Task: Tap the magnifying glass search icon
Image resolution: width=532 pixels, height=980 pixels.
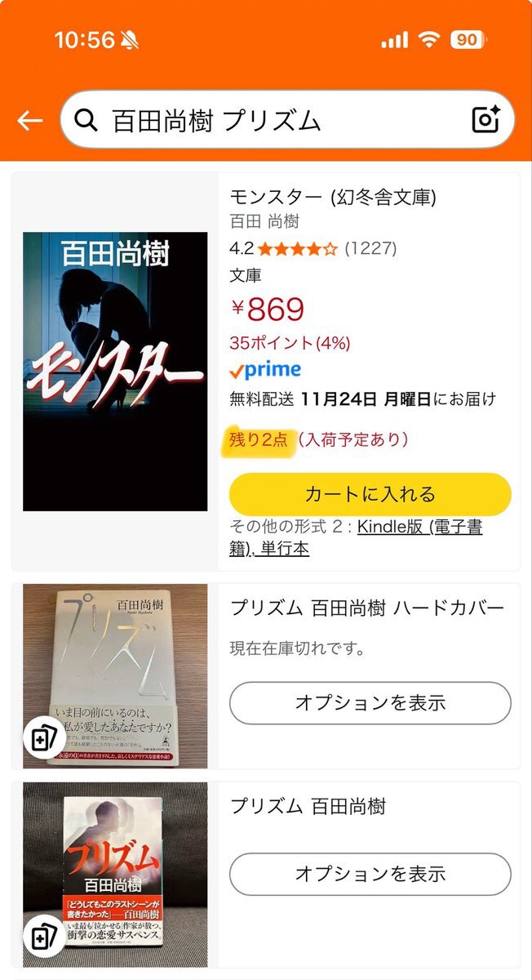Action: pos(85,120)
